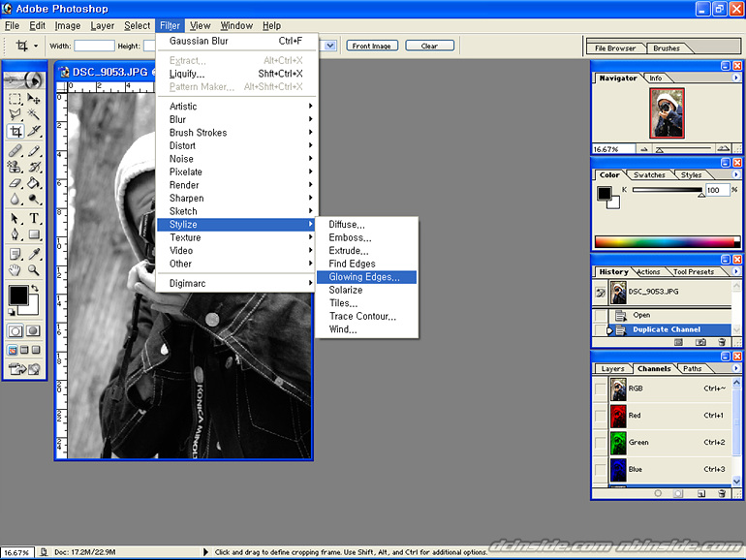Select the Slice tool
The image size is (746, 560).
33,131
